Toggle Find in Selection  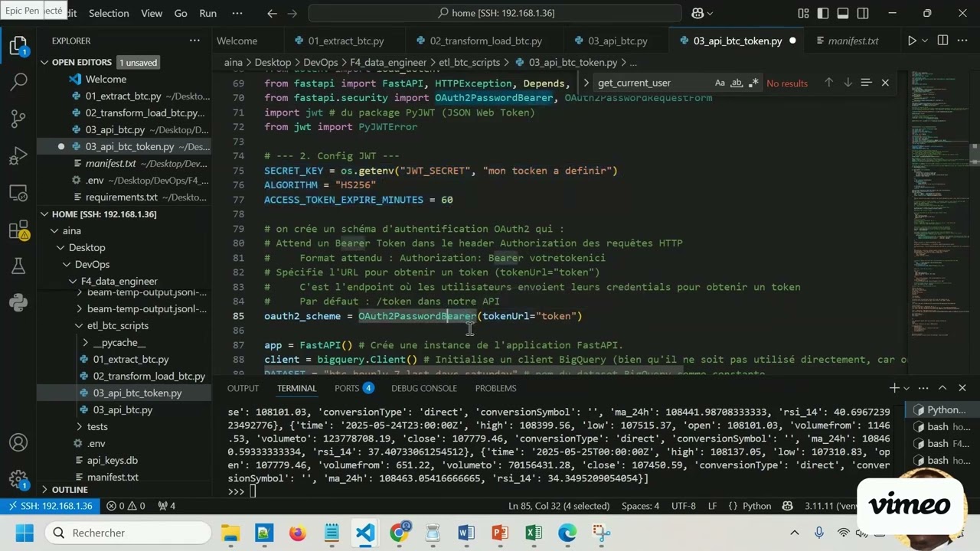click(866, 83)
